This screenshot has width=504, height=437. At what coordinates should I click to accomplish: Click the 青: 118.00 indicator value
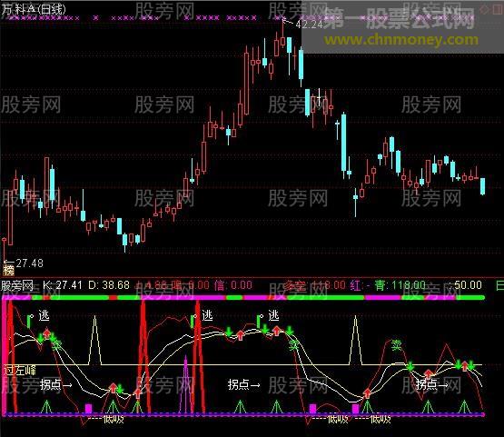click(400, 285)
